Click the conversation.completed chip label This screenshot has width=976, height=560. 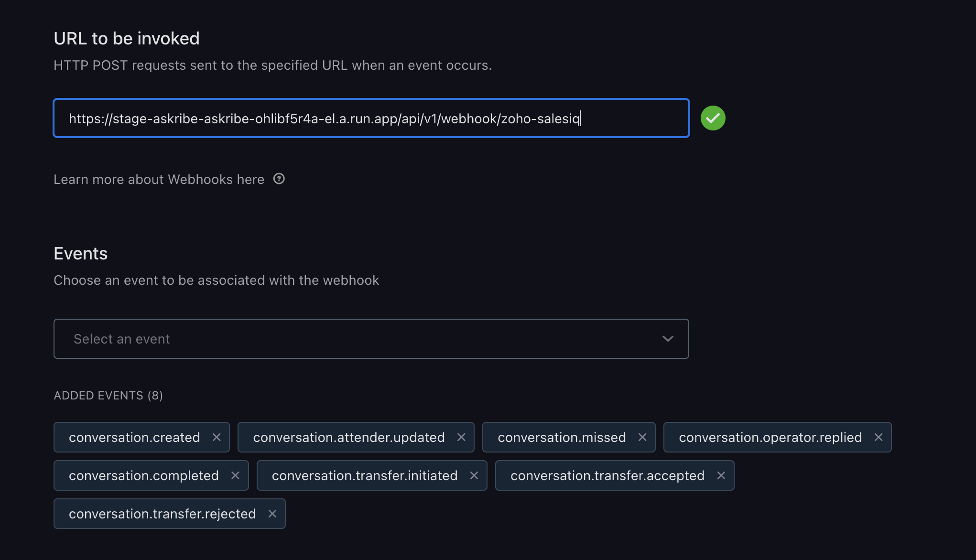click(x=143, y=475)
